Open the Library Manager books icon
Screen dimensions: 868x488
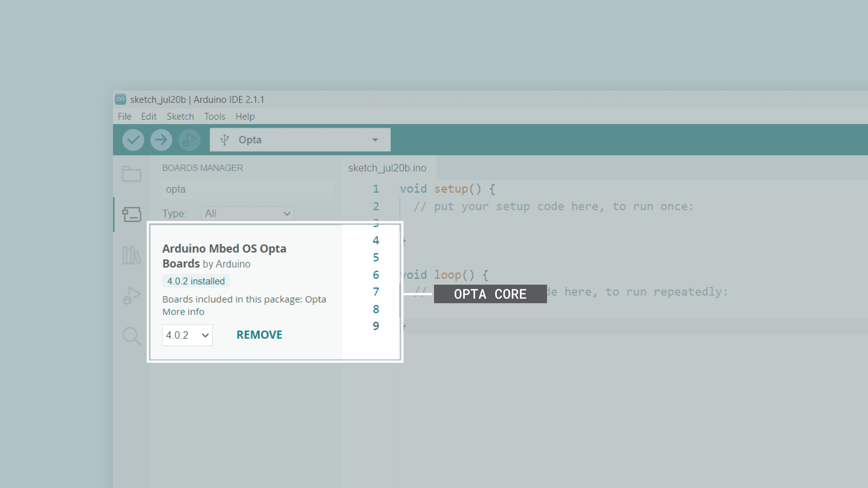(131, 255)
